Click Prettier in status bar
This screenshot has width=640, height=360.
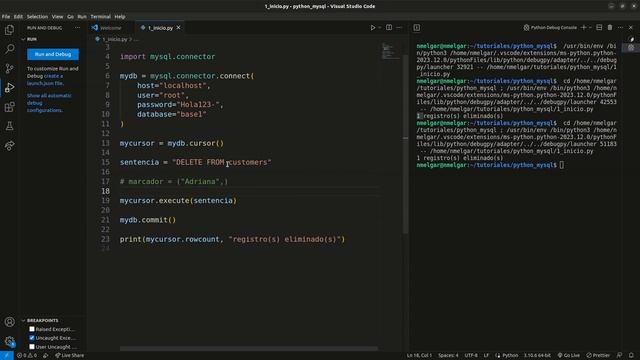[x=598, y=356]
